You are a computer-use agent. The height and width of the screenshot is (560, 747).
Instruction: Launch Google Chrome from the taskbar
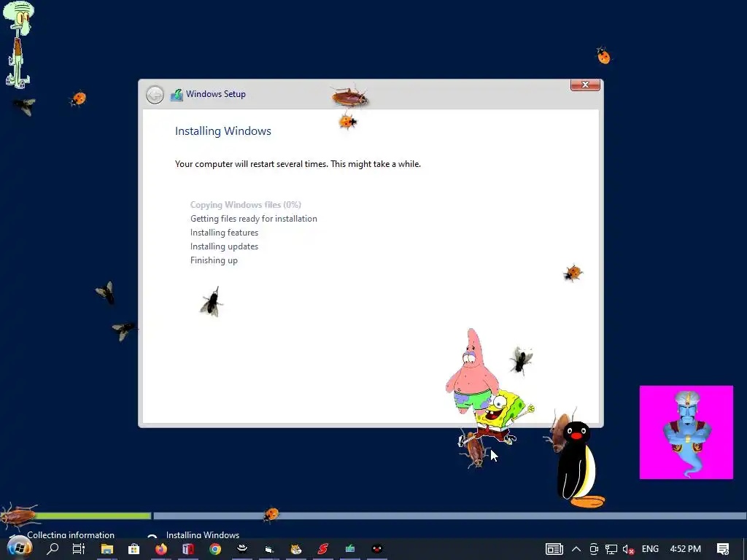tap(215, 549)
